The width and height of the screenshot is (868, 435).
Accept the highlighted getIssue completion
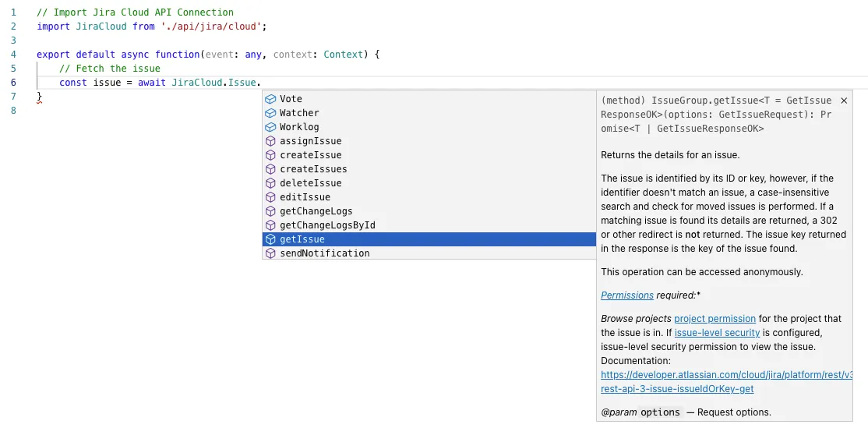(429, 239)
